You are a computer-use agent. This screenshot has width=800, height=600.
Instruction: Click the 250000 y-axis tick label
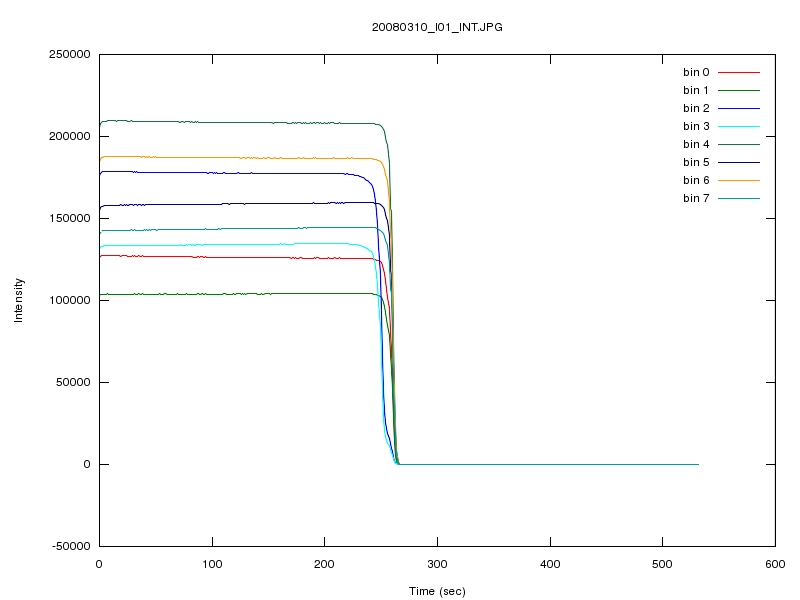[x=70, y=55]
